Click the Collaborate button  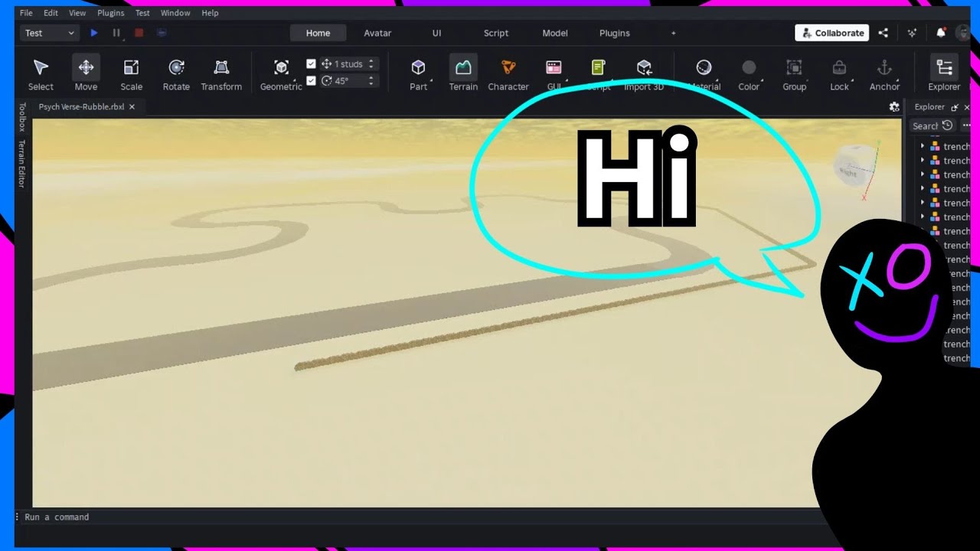point(832,33)
